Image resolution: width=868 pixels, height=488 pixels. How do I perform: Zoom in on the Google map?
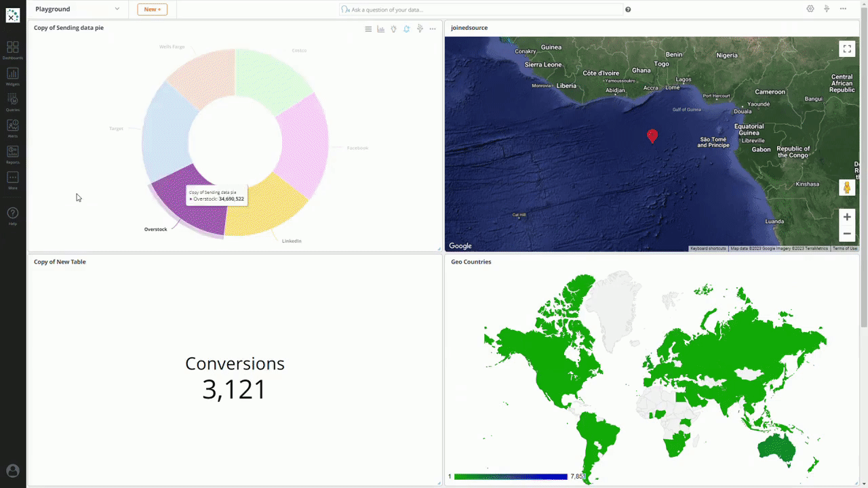(x=846, y=217)
